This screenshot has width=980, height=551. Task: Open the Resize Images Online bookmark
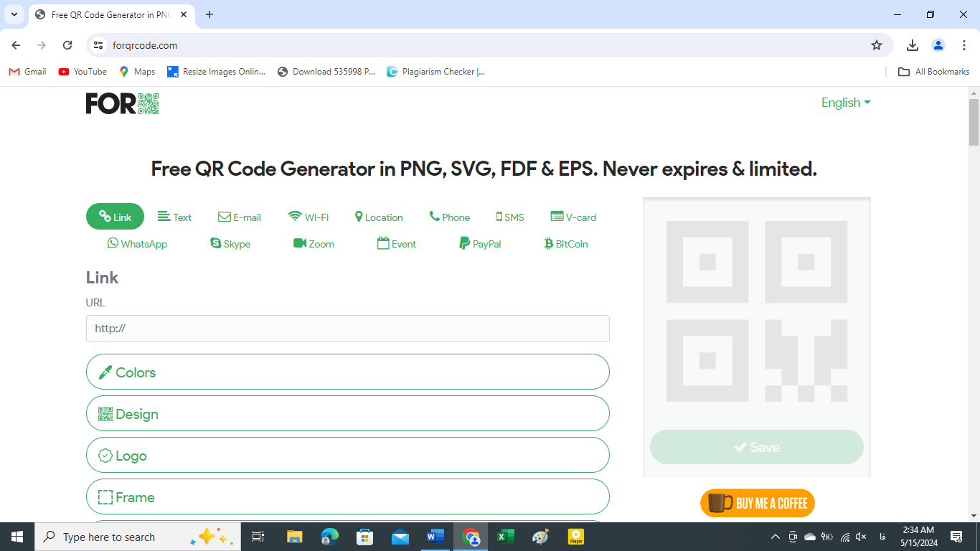click(x=216, y=72)
